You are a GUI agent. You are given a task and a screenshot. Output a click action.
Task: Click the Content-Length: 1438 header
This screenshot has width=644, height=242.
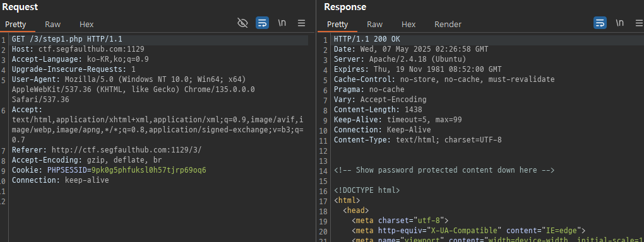coord(378,110)
